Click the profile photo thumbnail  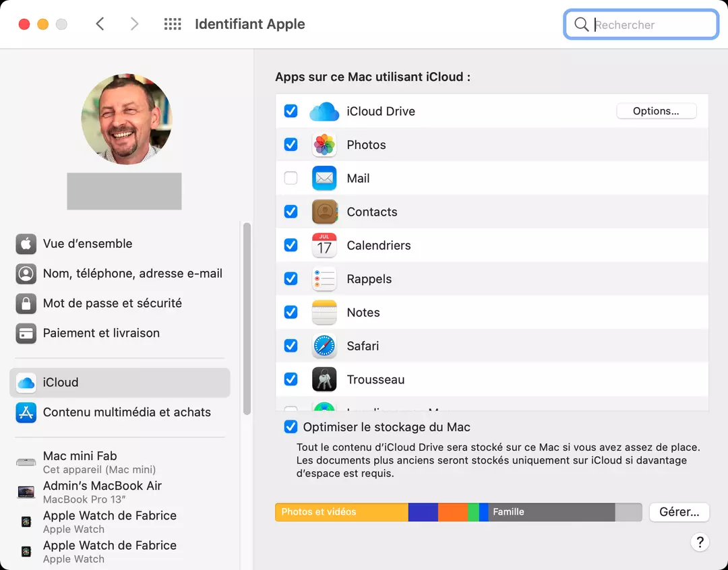127,119
